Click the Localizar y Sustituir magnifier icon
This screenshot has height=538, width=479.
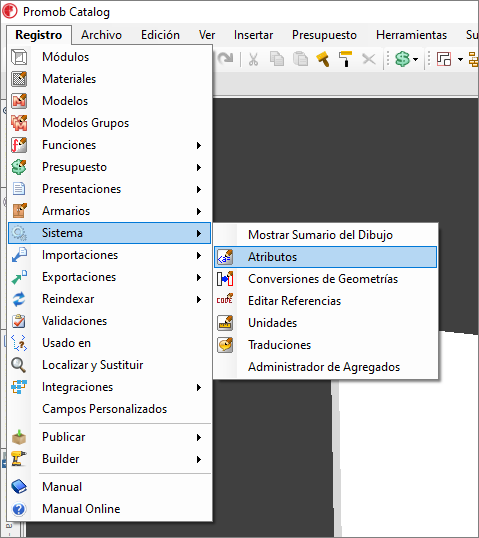pos(19,365)
